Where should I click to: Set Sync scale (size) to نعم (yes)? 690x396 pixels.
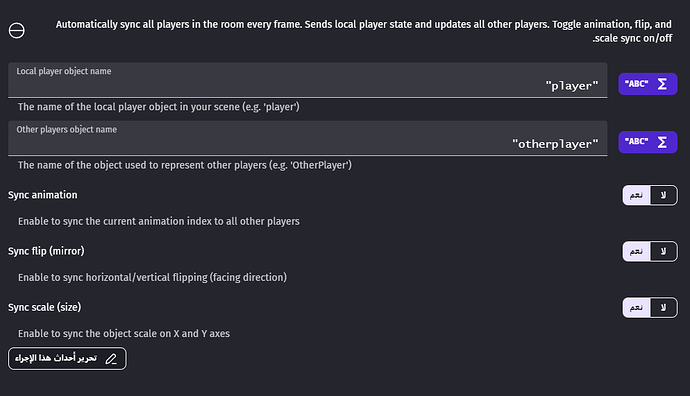[x=636, y=308]
